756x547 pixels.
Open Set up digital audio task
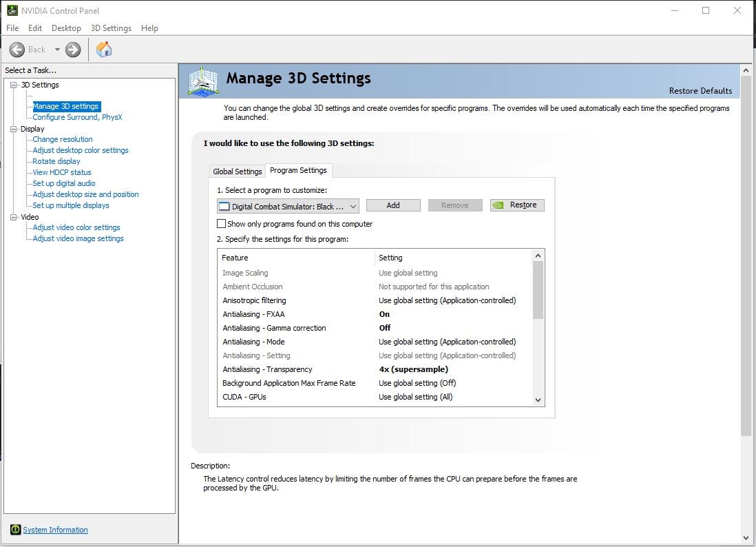click(64, 183)
